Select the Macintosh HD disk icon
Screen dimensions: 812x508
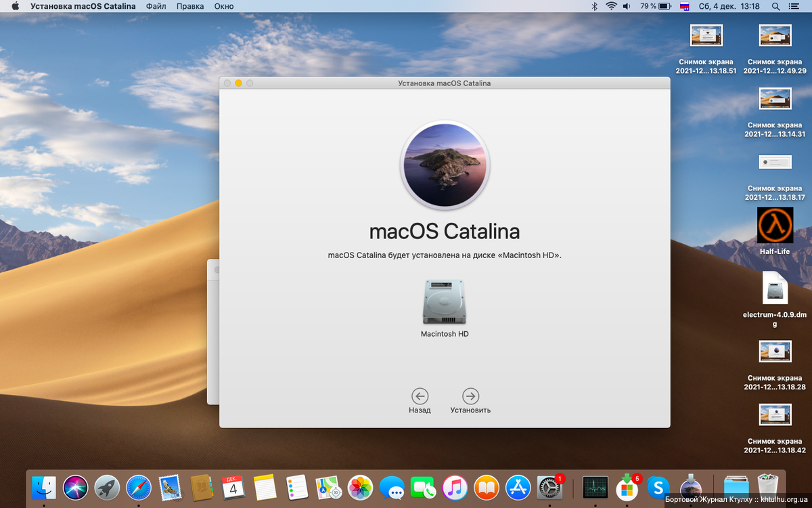(x=445, y=302)
